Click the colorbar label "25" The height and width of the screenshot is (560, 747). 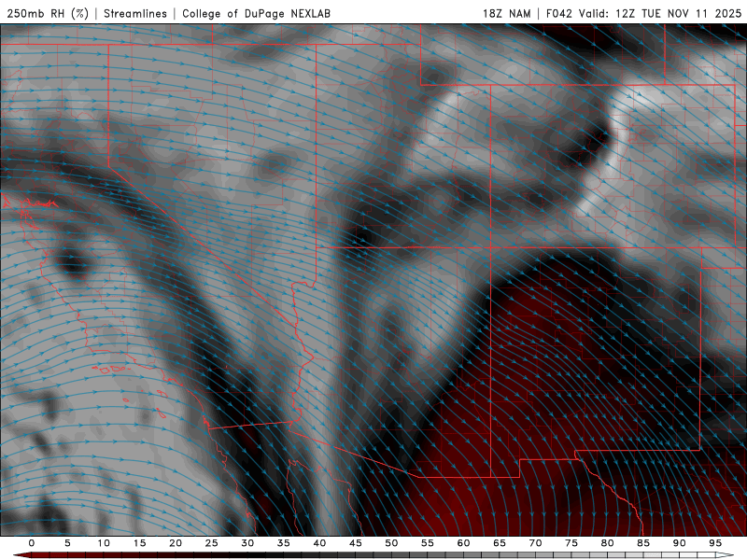tap(211, 543)
